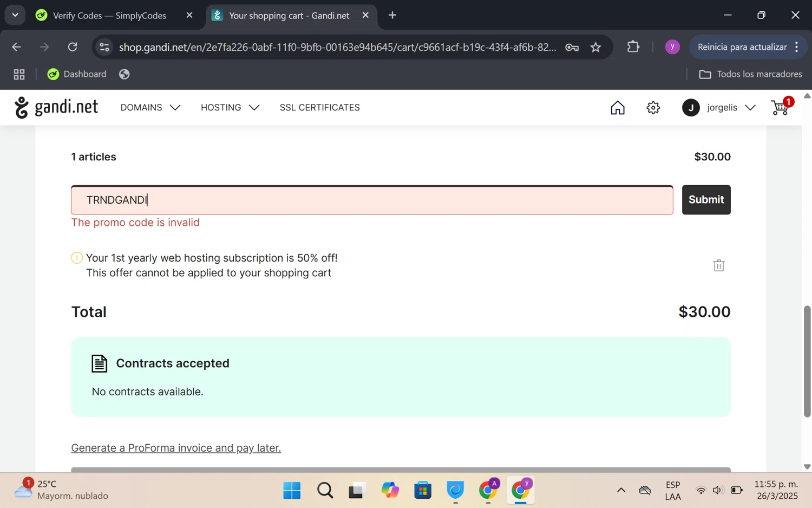Click scrollbar up arrow
Image resolution: width=812 pixels, height=508 pixels.
click(807, 96)
